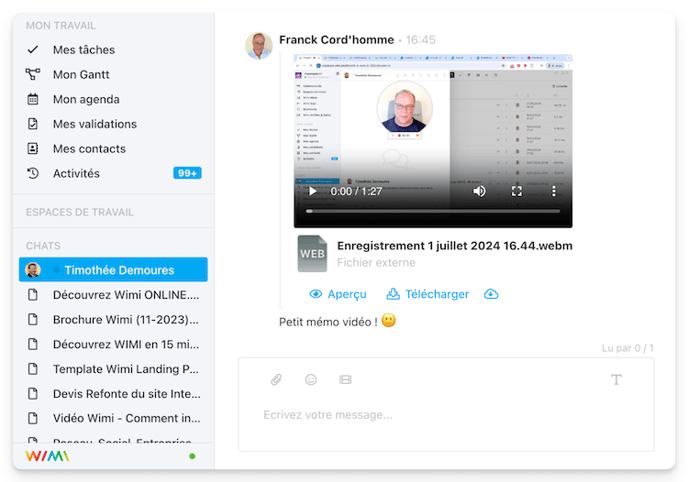The image size is (688, 482).
Task: Switch video to fullscreen
Action: (x=517, y=191)
